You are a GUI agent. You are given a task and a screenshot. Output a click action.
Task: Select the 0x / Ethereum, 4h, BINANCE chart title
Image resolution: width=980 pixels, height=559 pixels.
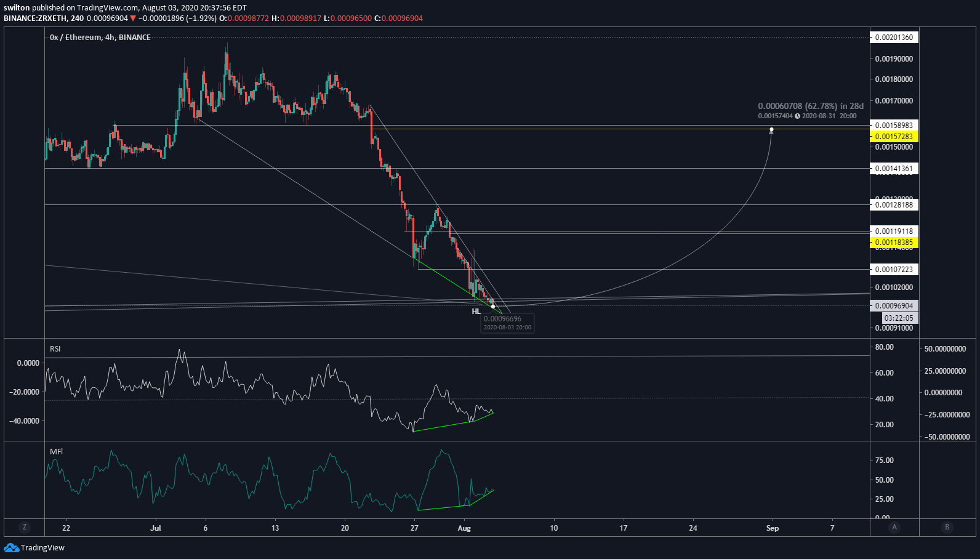pyautogui.click(x=100, y=38)
